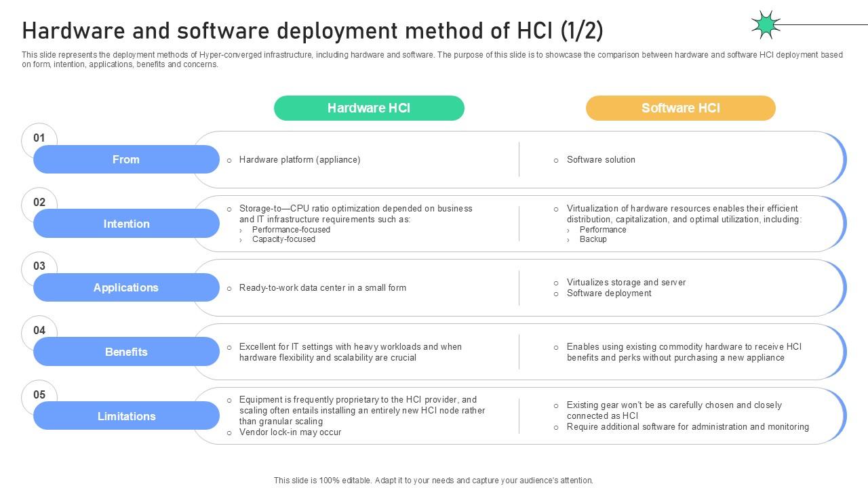Click the 01 number badge

(x=39, y=138)
